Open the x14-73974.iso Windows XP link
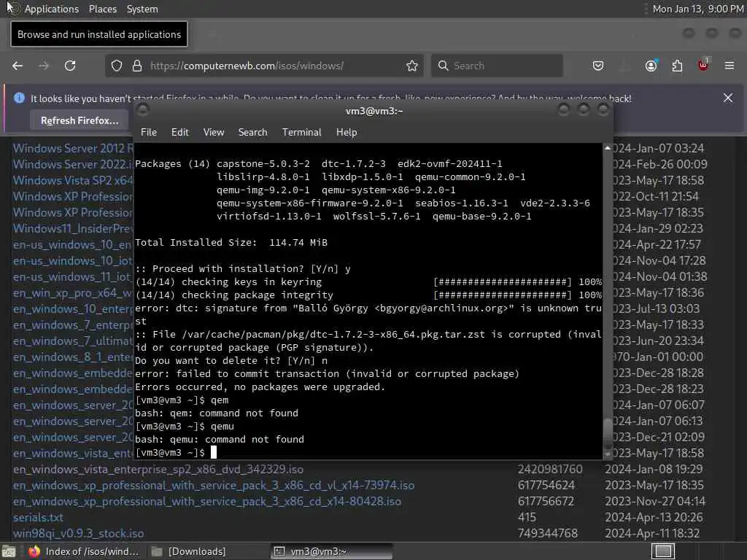Viewport: 747px width, 560px height. click(214, 485)
